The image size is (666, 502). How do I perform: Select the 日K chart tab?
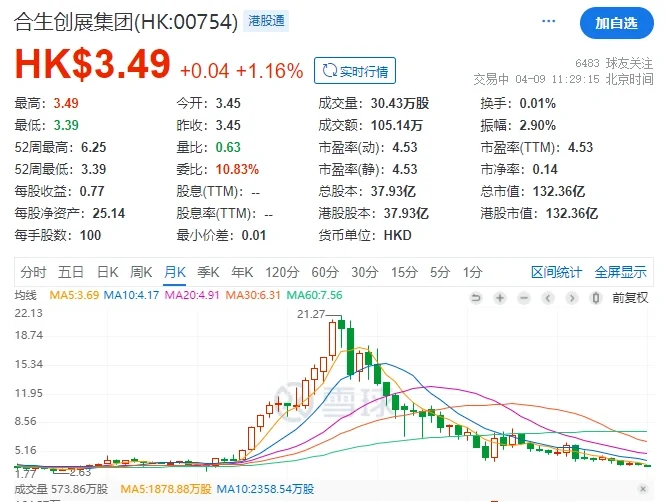click(107, 272)
